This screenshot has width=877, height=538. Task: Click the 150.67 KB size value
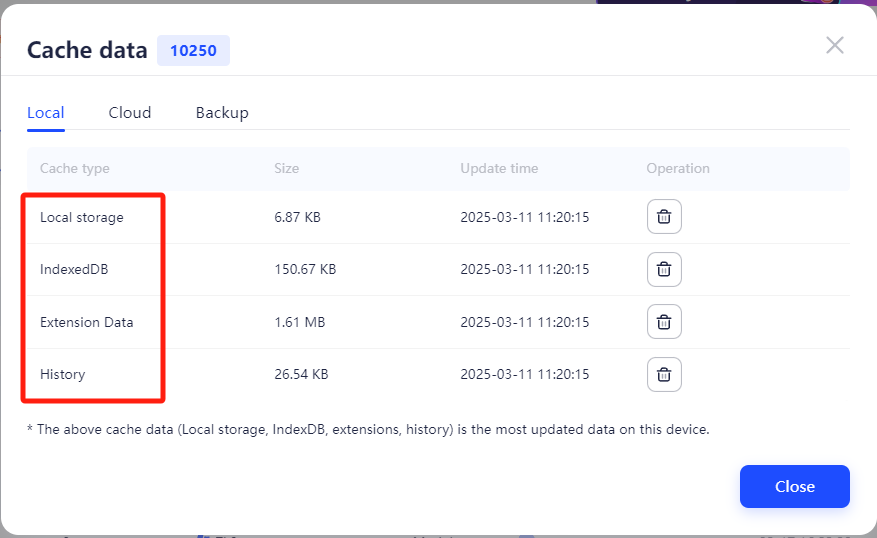click(x=305, y=269)
